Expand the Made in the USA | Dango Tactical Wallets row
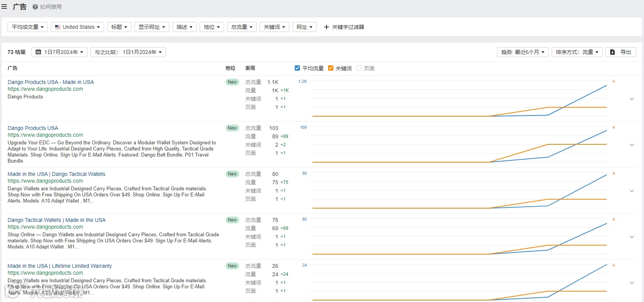Image resolution: width=644 pixels, height=302 pixels. click(x=632, y=191)
